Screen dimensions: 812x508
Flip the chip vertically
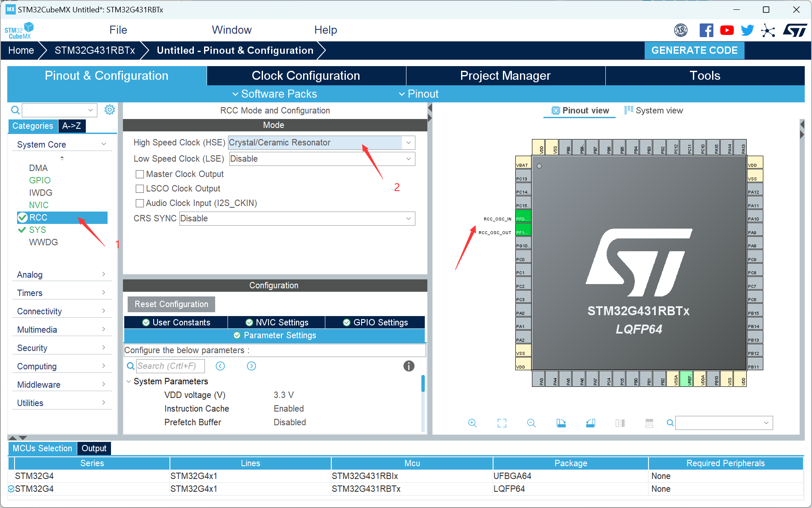[649, 423]
